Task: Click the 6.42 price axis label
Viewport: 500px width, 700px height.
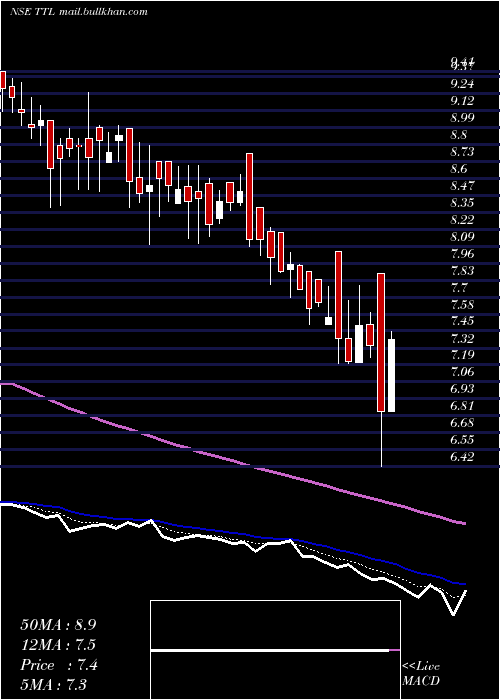Action: pyautogui.click(x=463, y=457)
